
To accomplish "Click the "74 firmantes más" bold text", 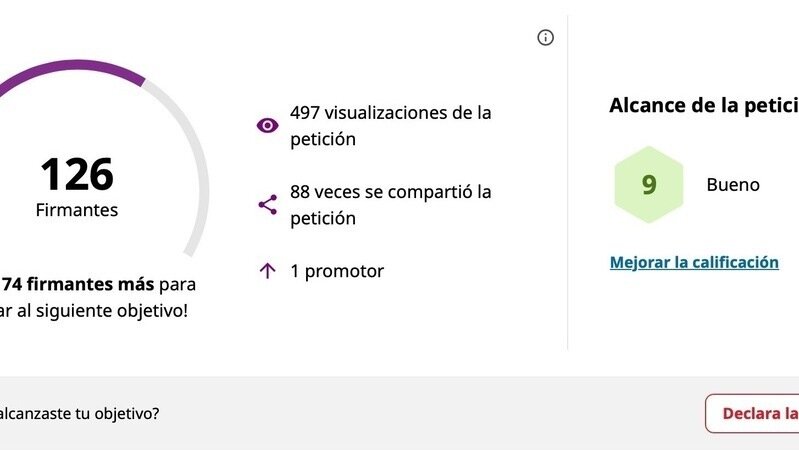I will pos(78,285).
